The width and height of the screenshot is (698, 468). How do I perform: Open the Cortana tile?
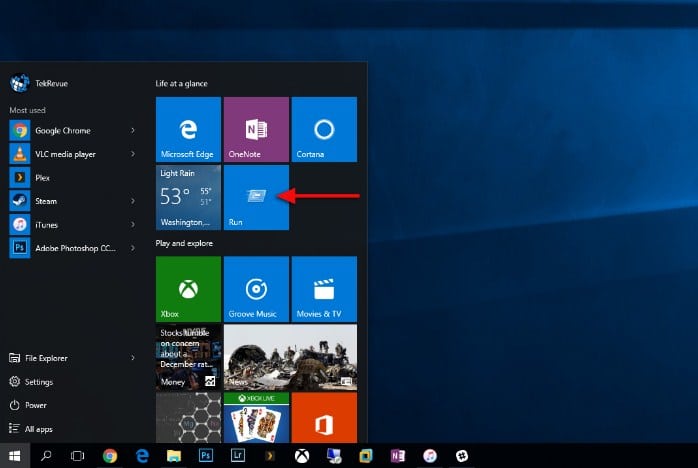click(x=324, y=129)
